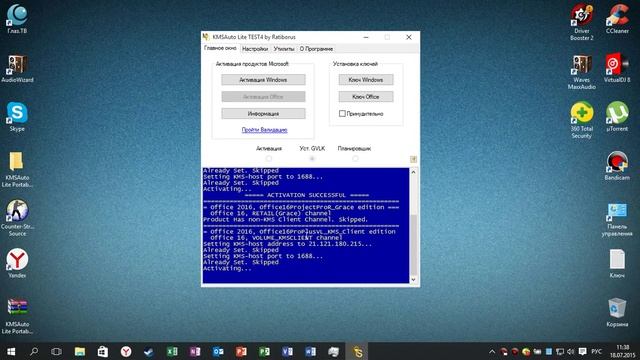The width and height of the screenshot is (640, 360).
Task: Show hidden system tray icons chevron
Action: pyautogui.click(x=492, y=351)
